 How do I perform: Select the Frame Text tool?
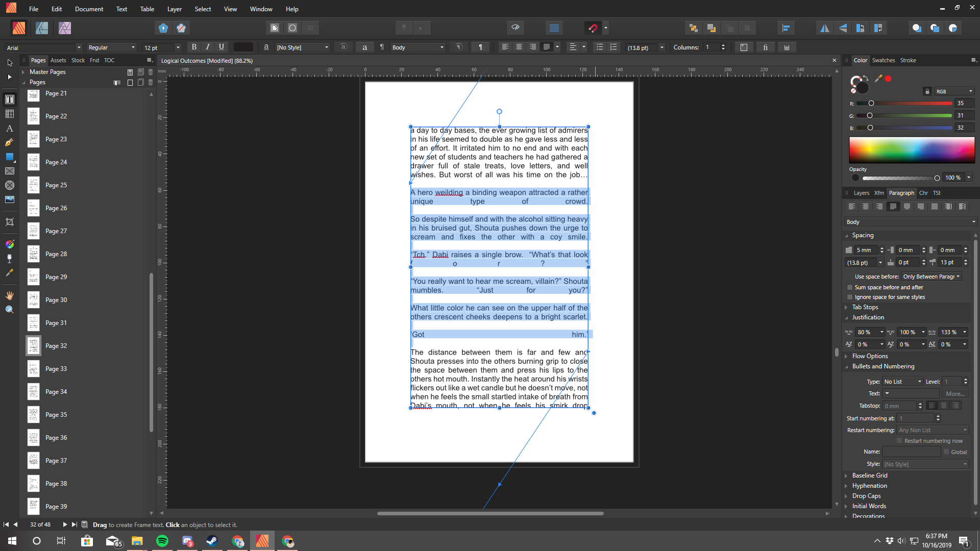[x=10, y=99]
